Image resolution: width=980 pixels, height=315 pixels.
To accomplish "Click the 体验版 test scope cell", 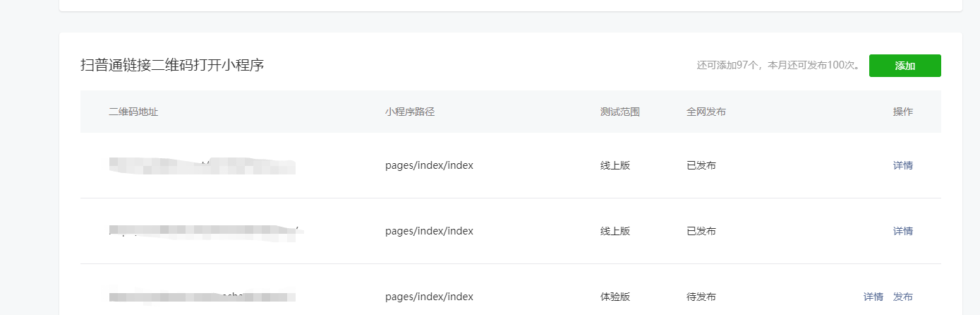I will click(x=615, y=297).
